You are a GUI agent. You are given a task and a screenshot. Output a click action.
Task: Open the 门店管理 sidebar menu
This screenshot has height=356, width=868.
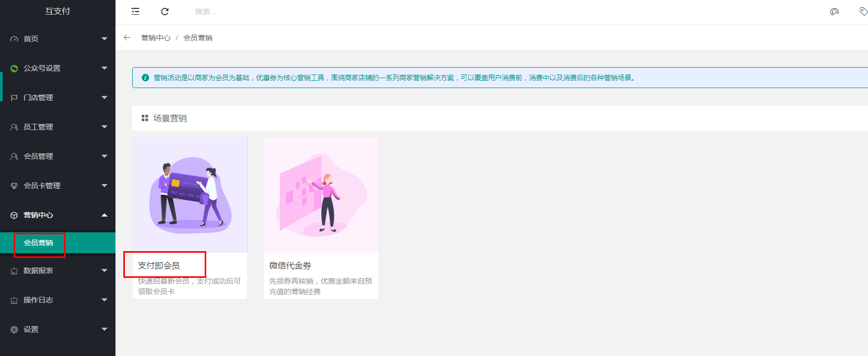click(58, 98)
